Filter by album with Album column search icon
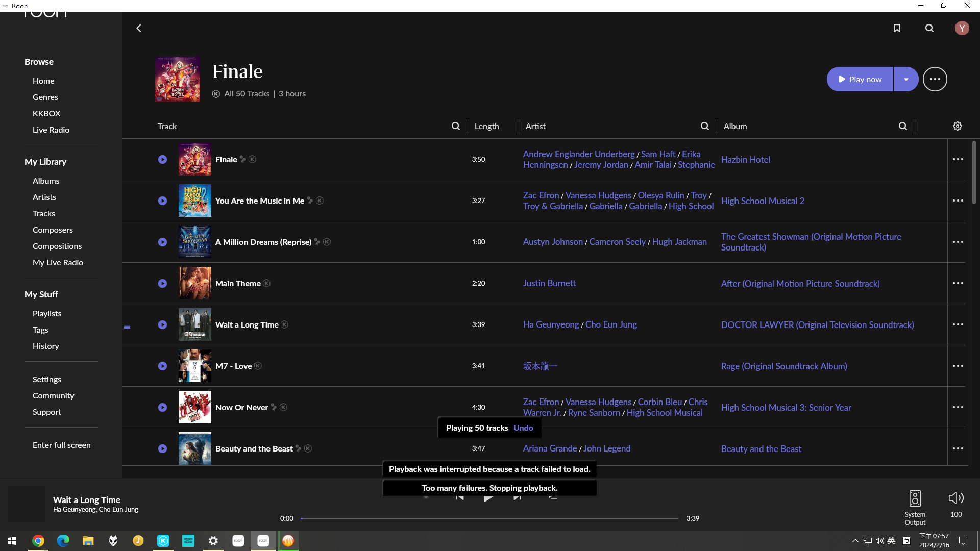Viewport: 980px width, 551px height. click(x=902, y=126)
